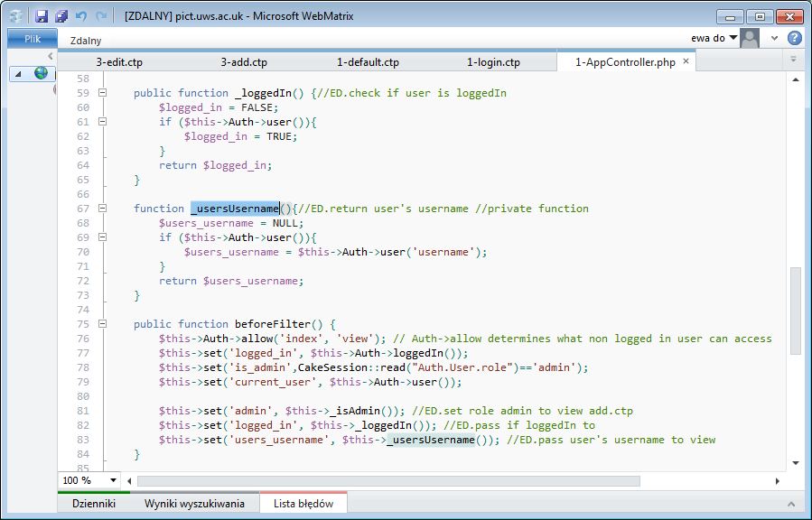The height and width of the screenshot is (520, 812).
Task: Click the vertical scrollbar thumb
Action: pos(796,311)
